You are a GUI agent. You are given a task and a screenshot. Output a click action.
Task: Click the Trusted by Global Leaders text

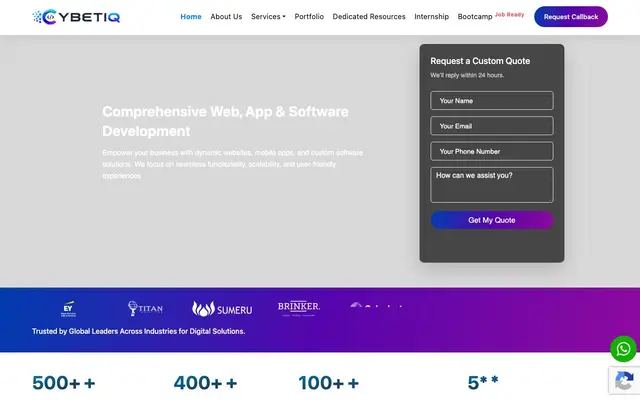pos(138,331)
